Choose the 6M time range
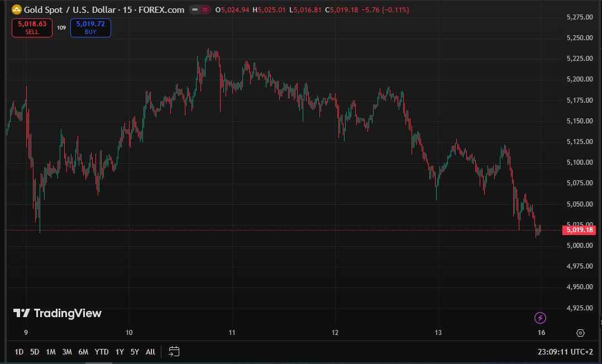This screenshot has height=364, width=602. tap(83, 352)
